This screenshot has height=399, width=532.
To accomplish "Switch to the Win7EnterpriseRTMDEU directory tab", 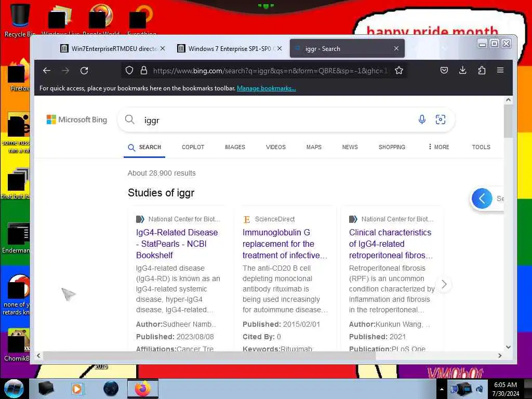I will pyautogui.click(x=113, y=48).
